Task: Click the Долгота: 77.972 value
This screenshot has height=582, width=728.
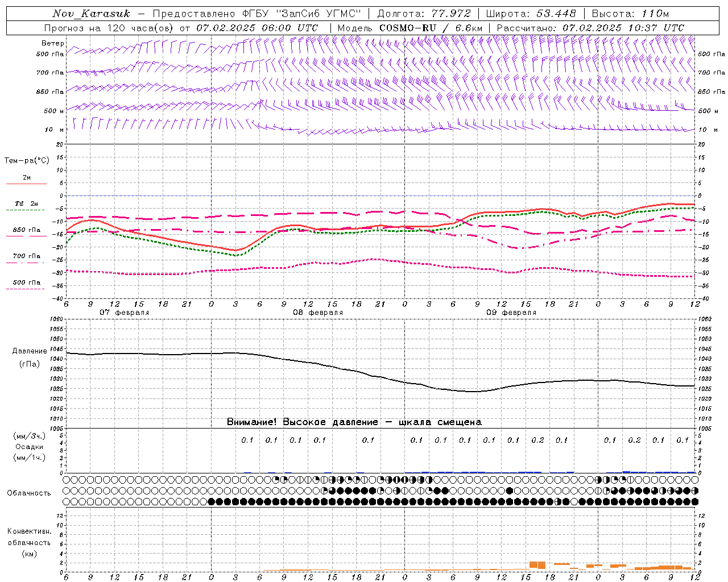Action: 424,14
